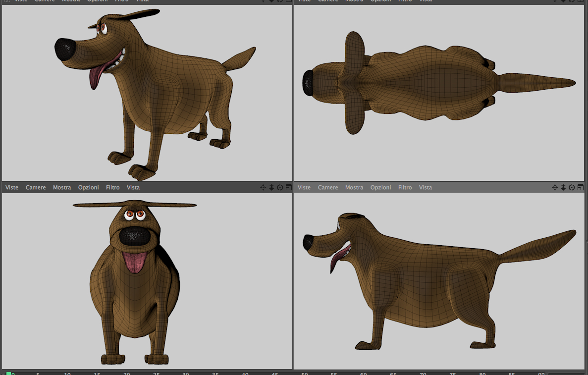Click the zoom camera icon in the side view panel
The width and height of the screenshot is (588, 375).
(x=563, y=187)
